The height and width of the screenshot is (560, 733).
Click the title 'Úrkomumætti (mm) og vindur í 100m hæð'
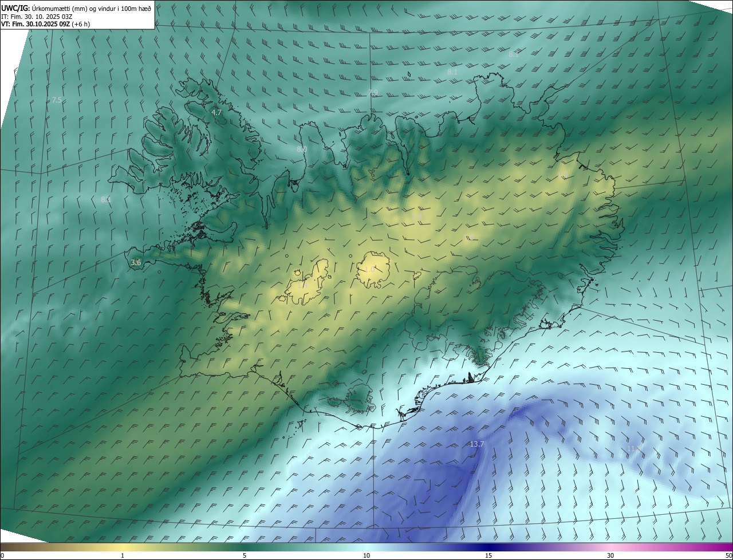(x=92, y=8)
